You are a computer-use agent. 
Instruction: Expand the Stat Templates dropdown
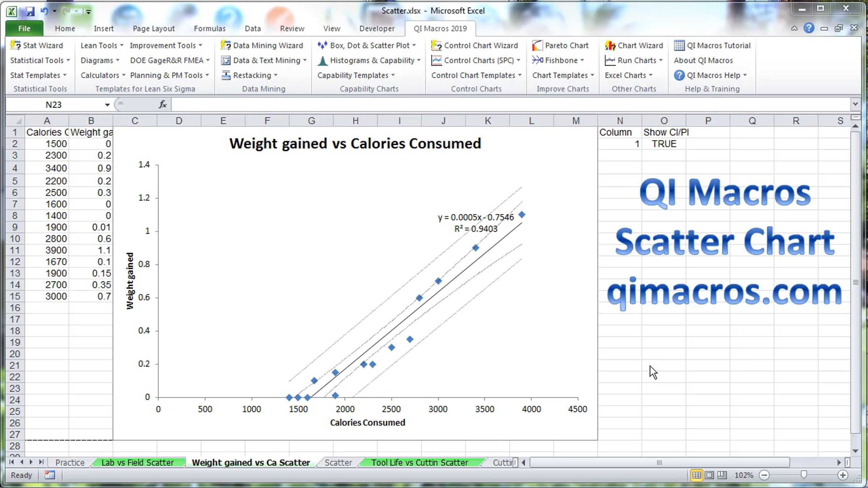pos(38,75)
